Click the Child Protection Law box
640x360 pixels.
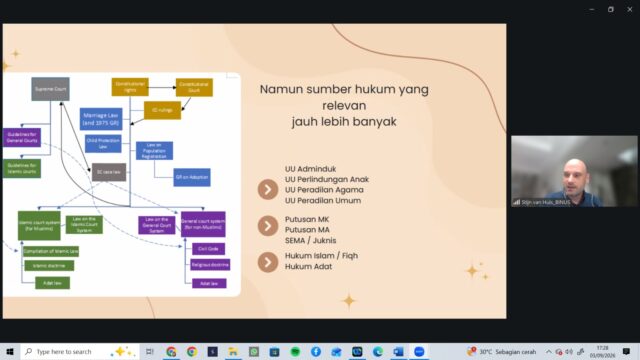coord(103,143)
